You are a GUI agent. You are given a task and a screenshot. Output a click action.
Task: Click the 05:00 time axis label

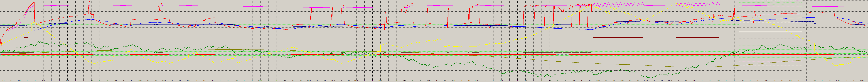[380, 81]
